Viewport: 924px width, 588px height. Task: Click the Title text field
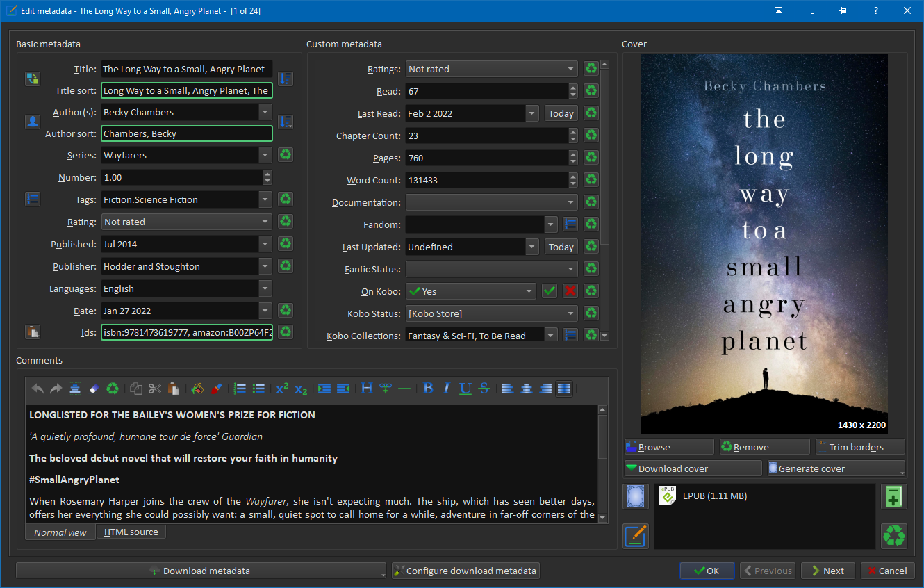[x=185, y=69]
